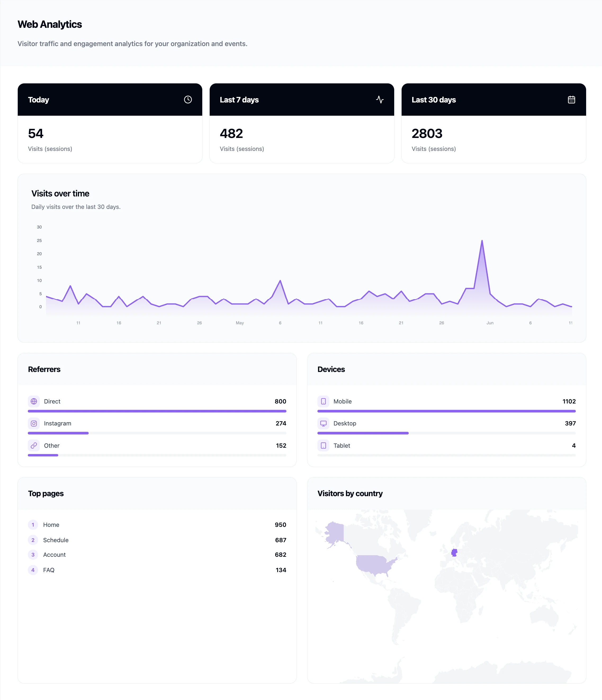The height and width of the screenshot is (700, 602).
Task: Click the Referrers heading
Action: point(44,369)
